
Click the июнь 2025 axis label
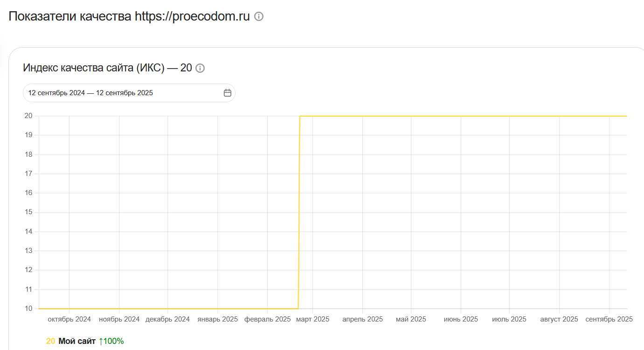coord(461,319)
